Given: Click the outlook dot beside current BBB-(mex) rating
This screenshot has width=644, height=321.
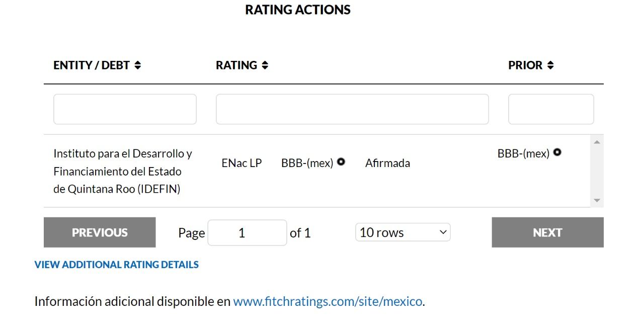Looking at the screenshot, I should 341,162.
